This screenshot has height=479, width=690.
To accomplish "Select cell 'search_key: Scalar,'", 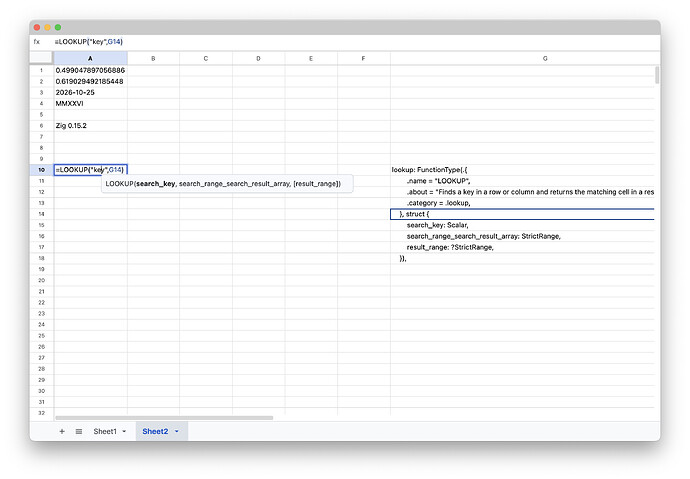I will coord(522,225).
